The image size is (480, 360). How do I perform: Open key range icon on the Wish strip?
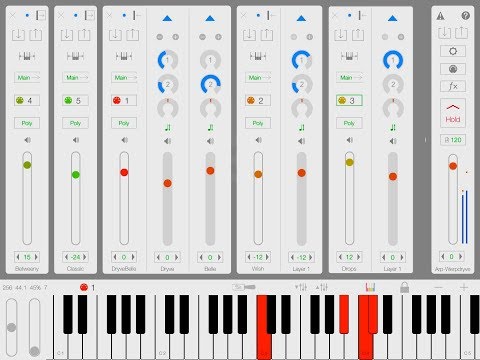[x=258, y=56]
